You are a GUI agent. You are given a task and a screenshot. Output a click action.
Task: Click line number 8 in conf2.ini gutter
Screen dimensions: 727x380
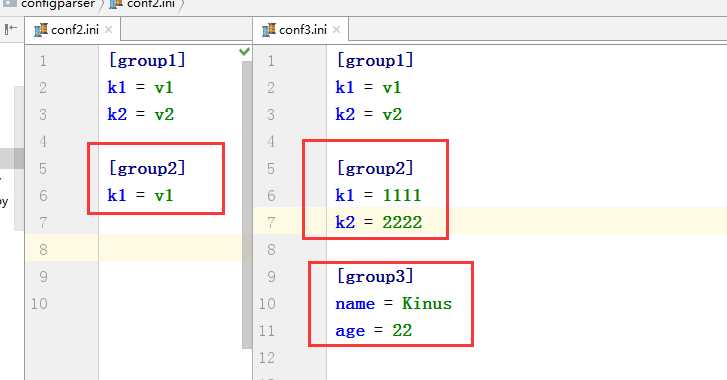tap(43, 250)
